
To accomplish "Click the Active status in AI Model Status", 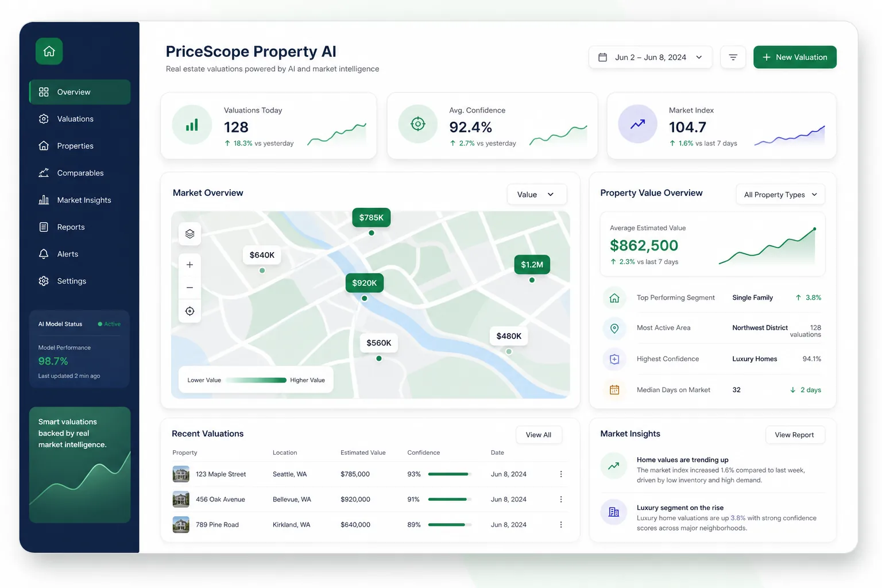I will pos(109,324).
